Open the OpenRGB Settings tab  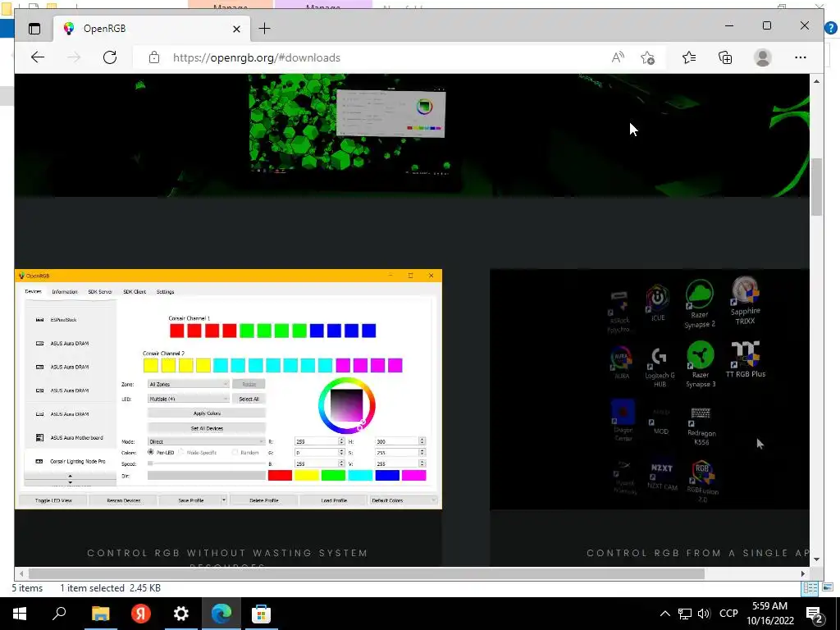(x=165, y=292)
